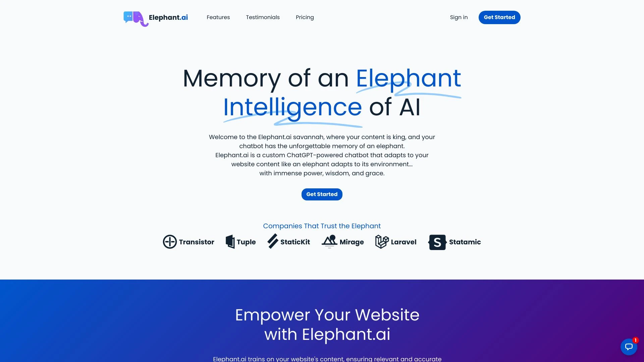The image size is (644, 362).
Task: Expand the Features navigation dropdown
Action: [218, 17]
